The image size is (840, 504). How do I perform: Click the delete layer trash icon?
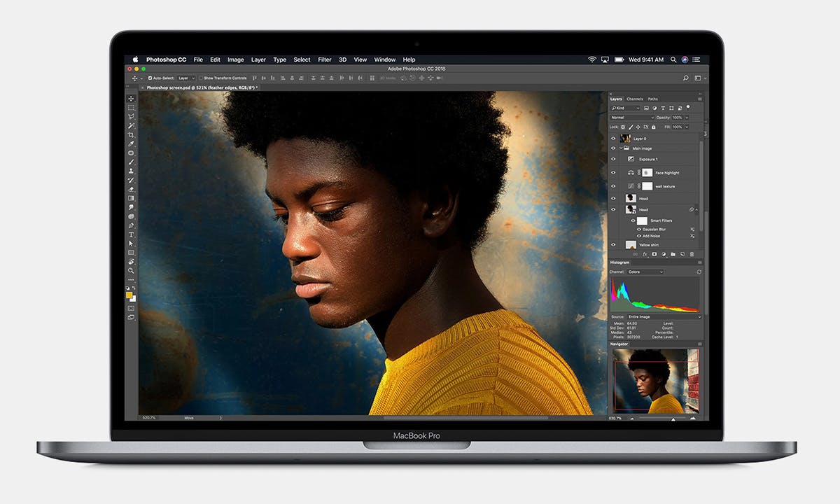click(692, 254)
